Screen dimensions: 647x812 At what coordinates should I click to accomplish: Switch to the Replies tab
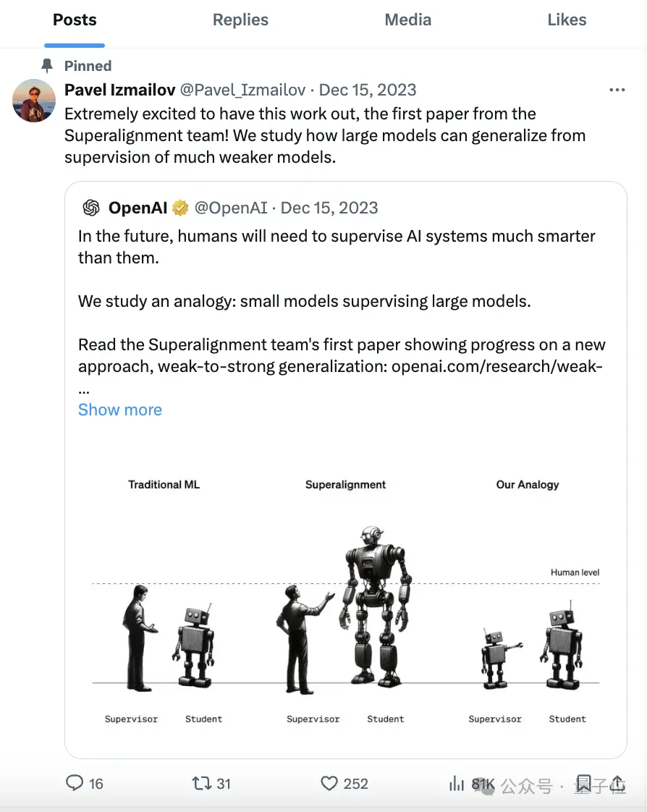(240, 20)
